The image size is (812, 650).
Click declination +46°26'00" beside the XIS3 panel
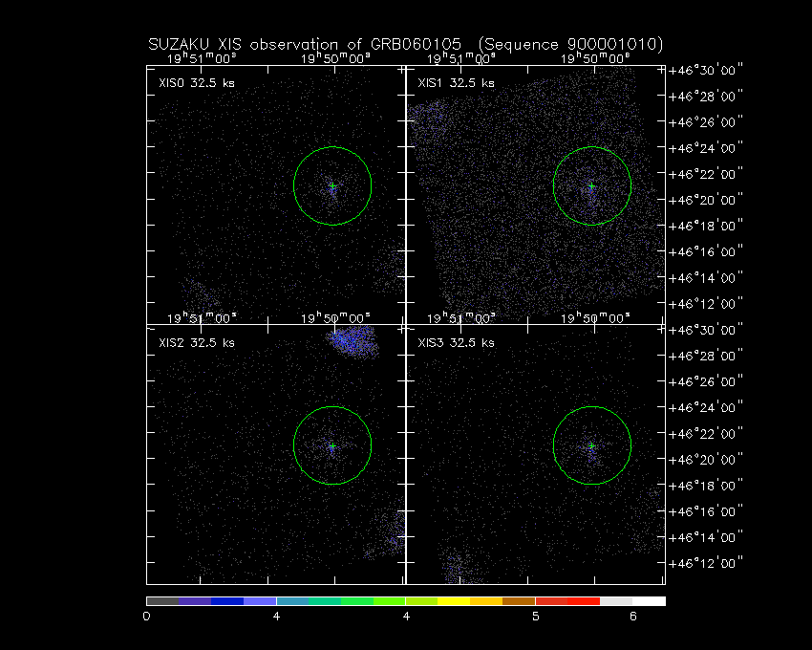pos(706,382)
